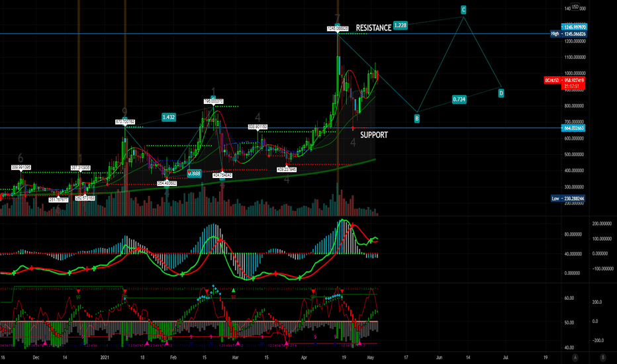Click the Jun label on time axis
617x364 pixels.
[439, 357]
